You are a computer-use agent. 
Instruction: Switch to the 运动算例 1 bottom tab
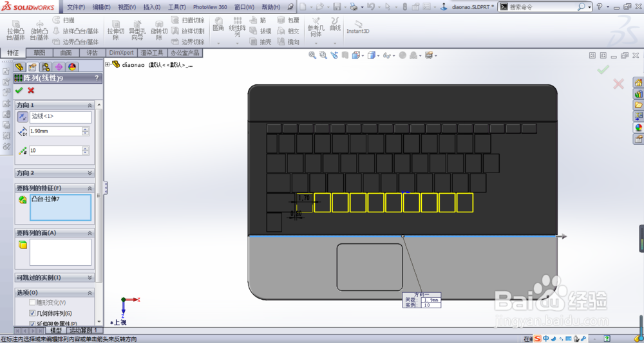(83, 330)
